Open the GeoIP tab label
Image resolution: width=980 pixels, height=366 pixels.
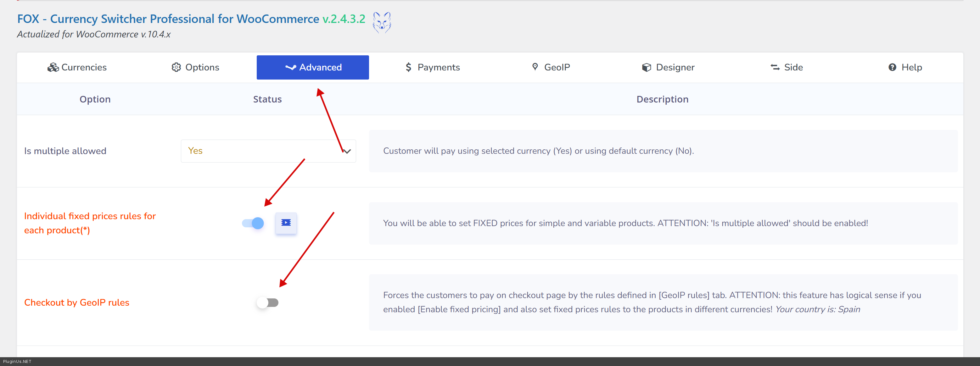pos(557,67)
